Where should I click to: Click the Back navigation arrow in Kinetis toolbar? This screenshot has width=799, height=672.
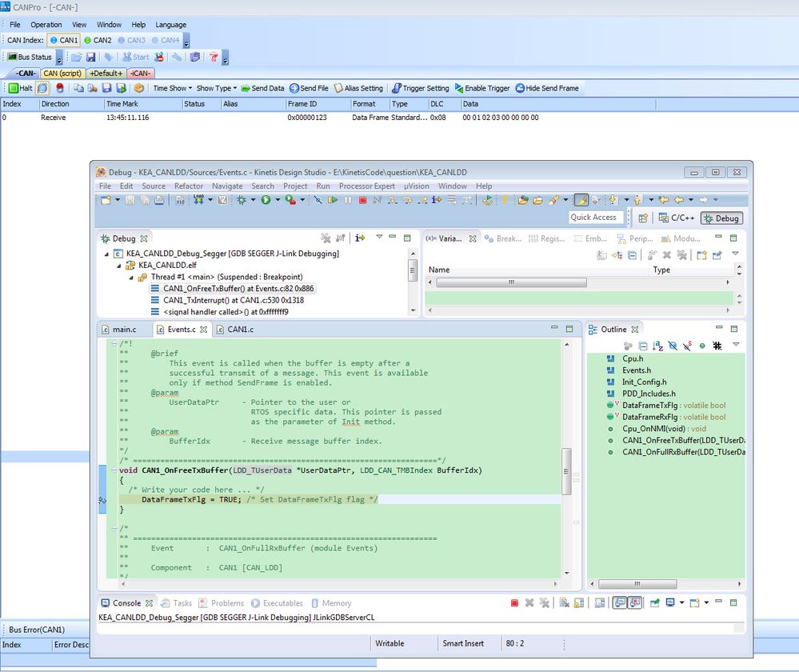click(x=679, y=200)
